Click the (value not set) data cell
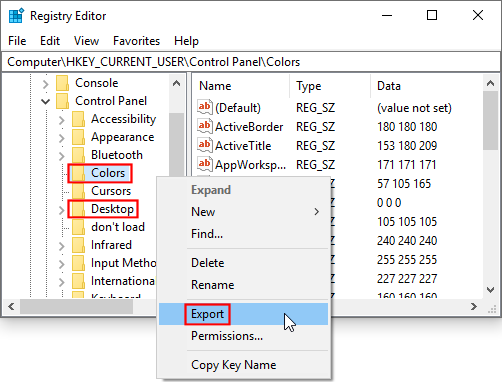The width and height of the screenshot is (502, 382). 414,108
